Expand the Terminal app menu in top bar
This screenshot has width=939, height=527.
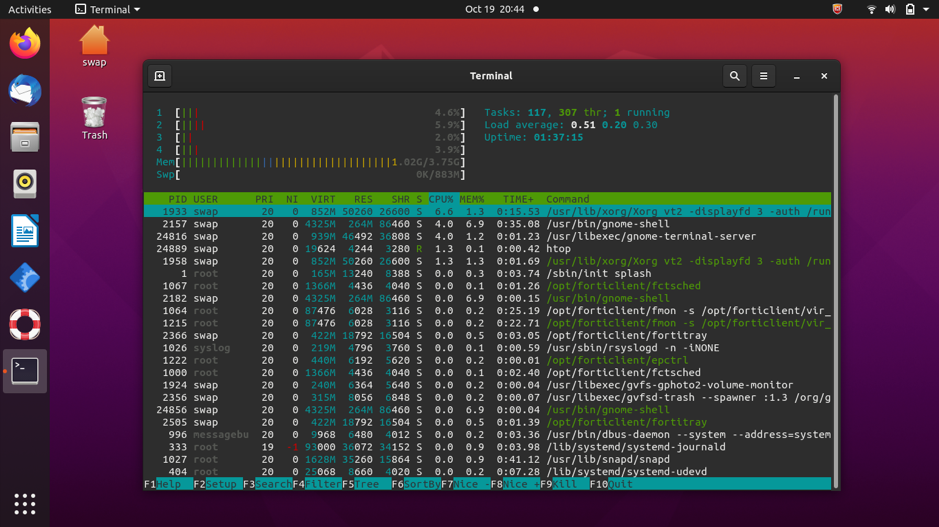108,9
